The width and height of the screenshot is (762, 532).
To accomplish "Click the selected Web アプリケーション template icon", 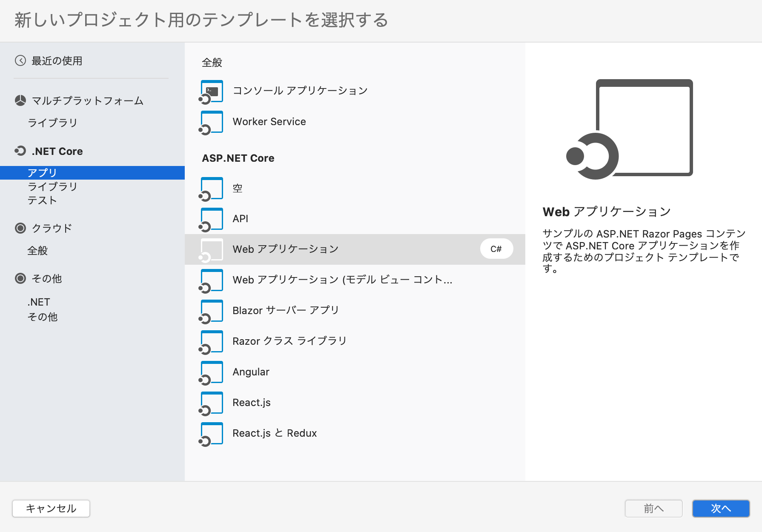I will [211, 250].
